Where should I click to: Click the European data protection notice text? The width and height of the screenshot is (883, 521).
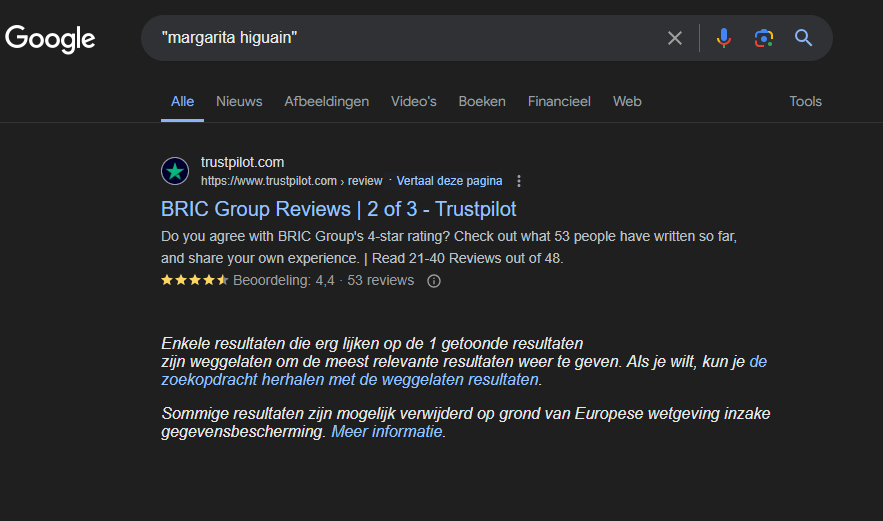pos(465,422)
